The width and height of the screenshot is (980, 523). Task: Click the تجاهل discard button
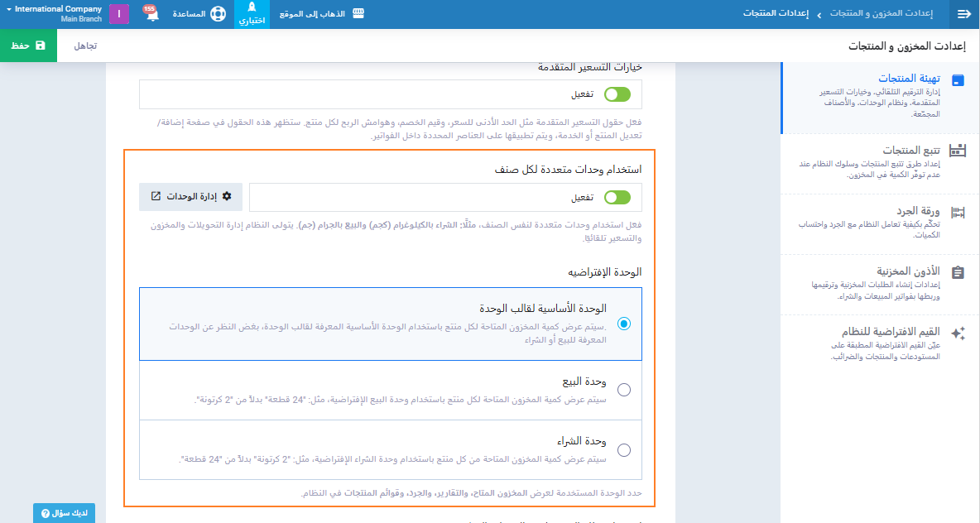pyautogui.click(x=85, y=46)
